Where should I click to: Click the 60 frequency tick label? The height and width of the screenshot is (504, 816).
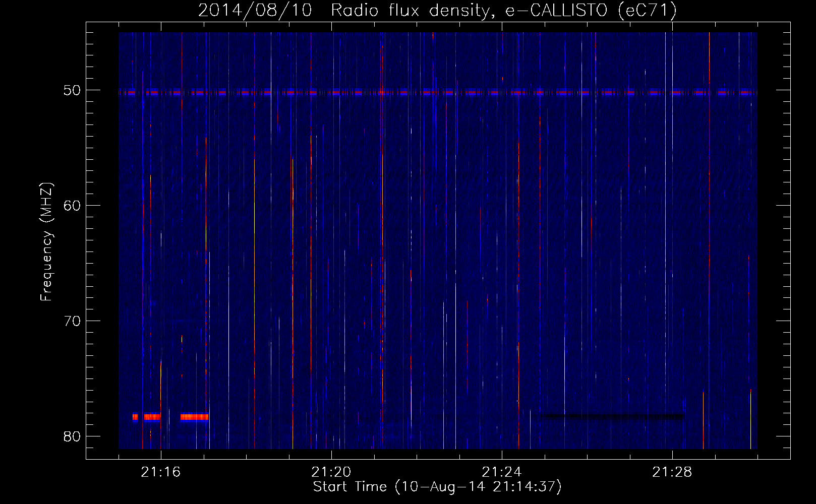pos(72,205)
